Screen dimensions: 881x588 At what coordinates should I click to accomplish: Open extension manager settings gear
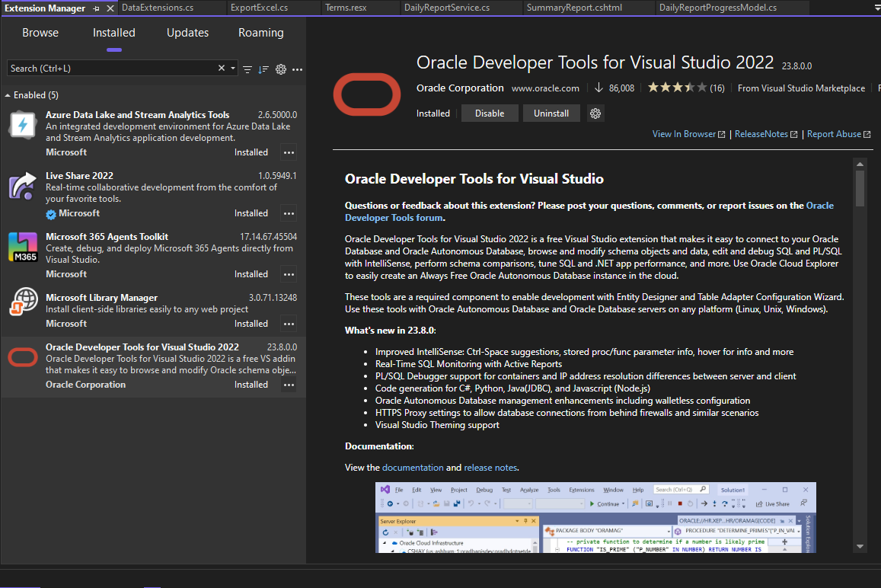[x=281, y=69]
